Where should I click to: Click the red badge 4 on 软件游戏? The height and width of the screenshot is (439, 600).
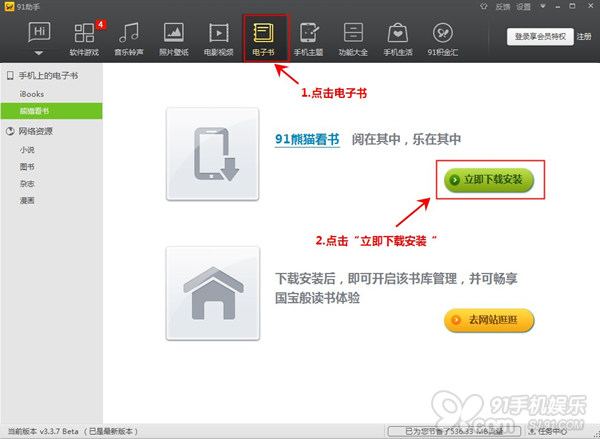pos(100,25)
